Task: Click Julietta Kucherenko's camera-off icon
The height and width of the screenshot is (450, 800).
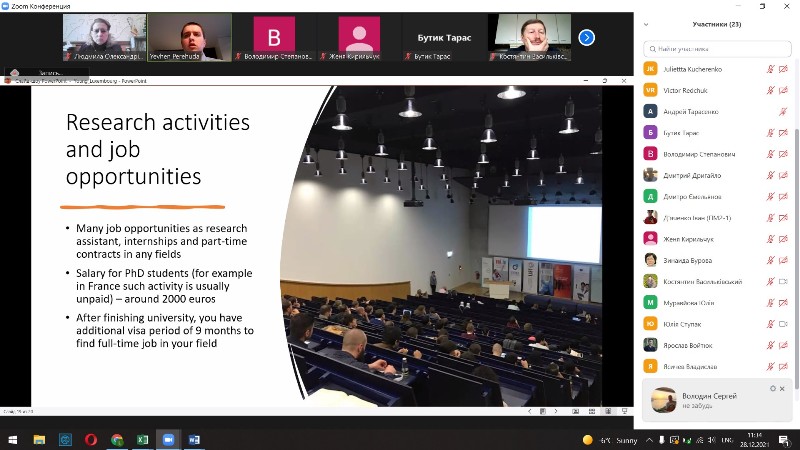Action: pyautogui.click(x=783, y=69)
